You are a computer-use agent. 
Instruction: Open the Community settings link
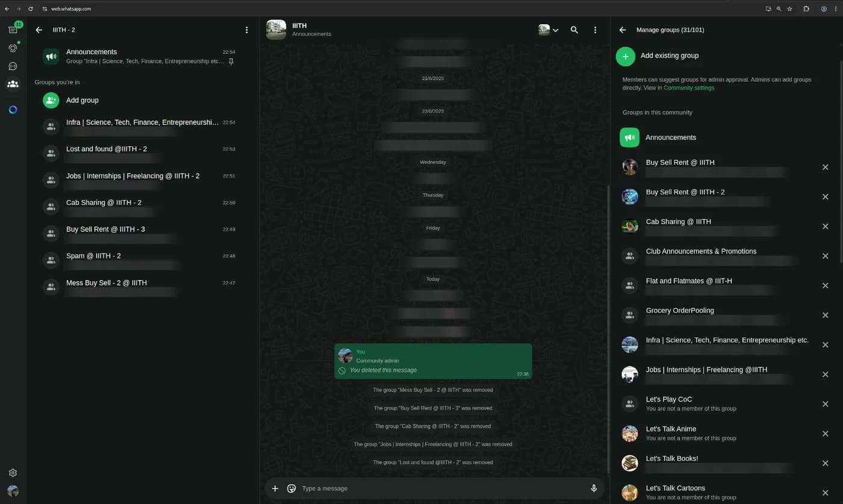pos(689,88)
